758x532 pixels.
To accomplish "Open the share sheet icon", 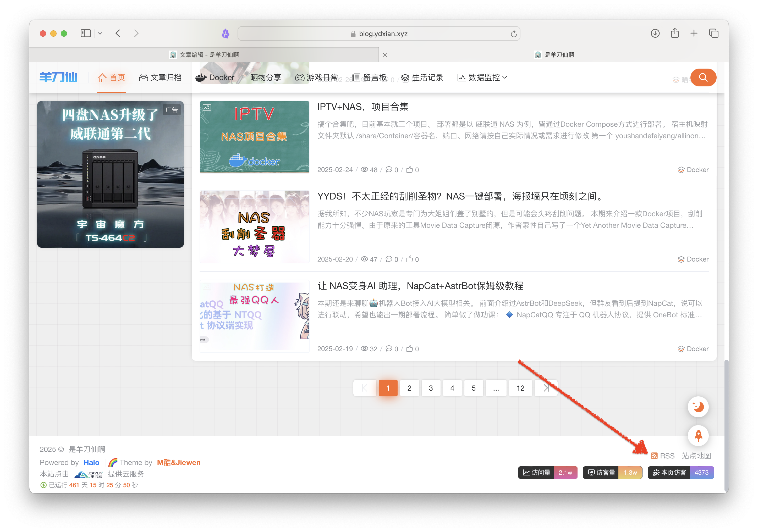I will 674,33.
